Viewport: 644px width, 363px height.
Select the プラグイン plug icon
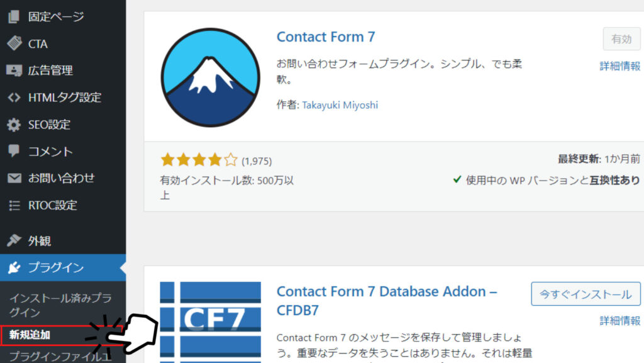coord(14,267)
